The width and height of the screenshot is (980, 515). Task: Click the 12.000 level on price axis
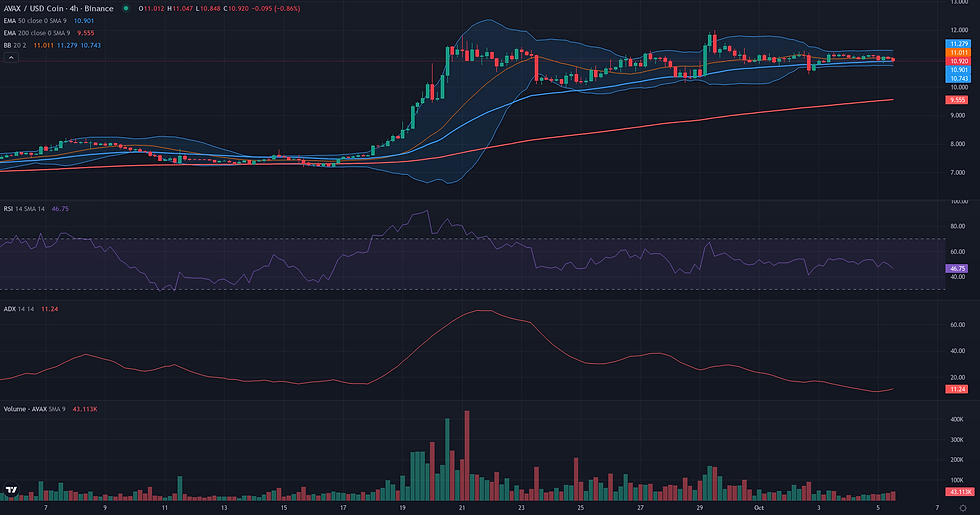959,30
